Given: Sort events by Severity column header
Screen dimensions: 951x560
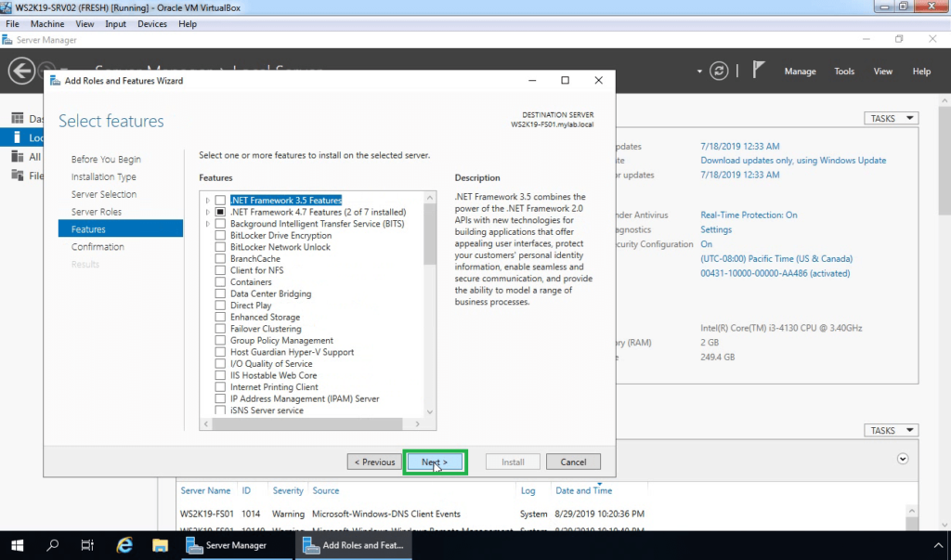Looking at the screenshot, I should 288,490.
